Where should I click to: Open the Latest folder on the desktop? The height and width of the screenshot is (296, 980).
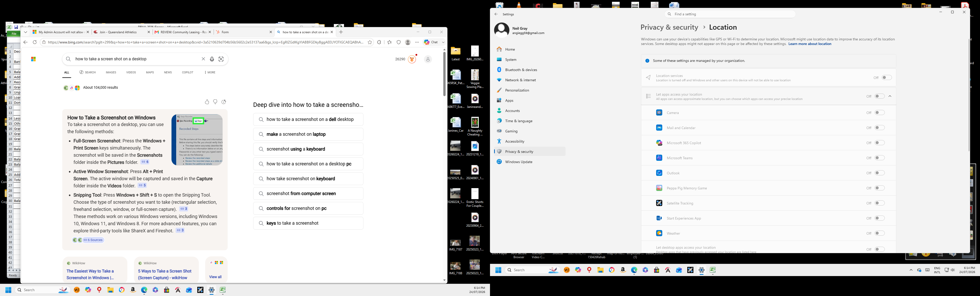pyautogui.click(x=456, y=54)
